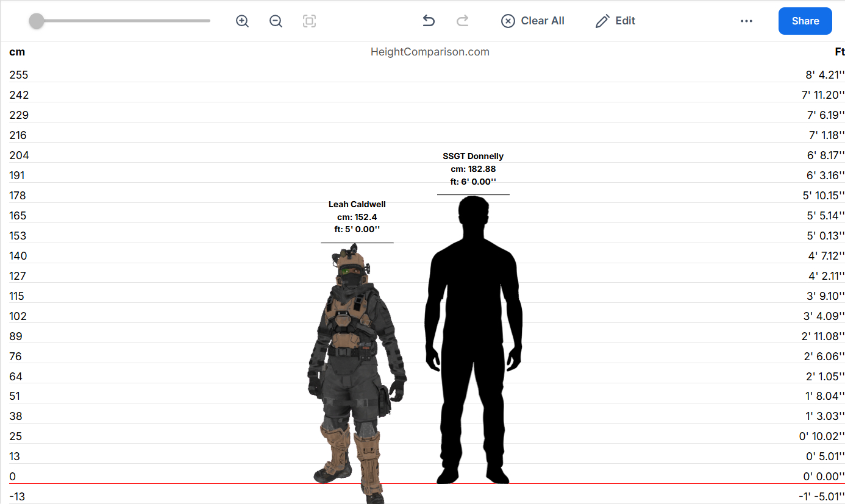Click the zoom slider handle
This screenshot has height=504, width=845.
37,21
